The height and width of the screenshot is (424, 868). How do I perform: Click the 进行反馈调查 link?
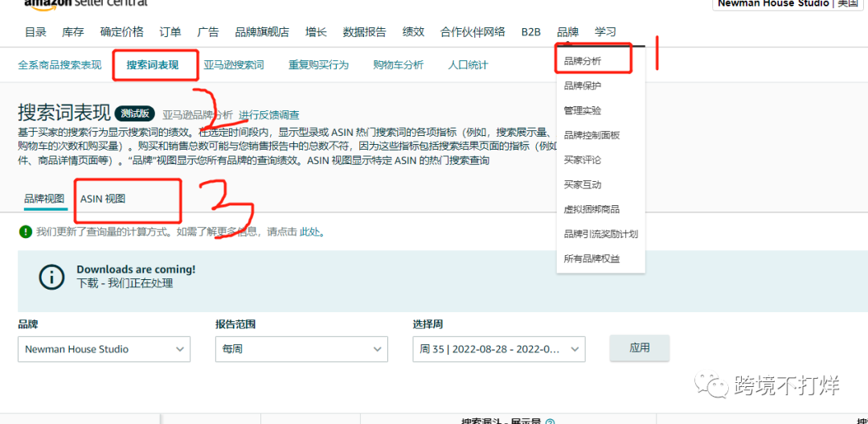269,115
